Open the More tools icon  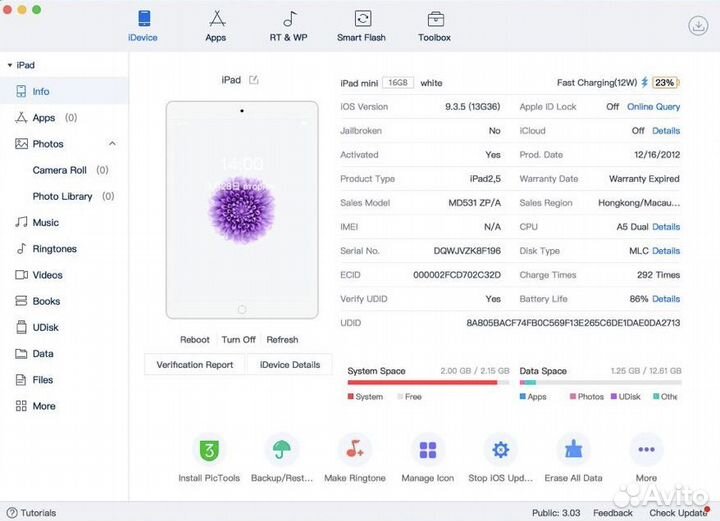coord(646,450)
